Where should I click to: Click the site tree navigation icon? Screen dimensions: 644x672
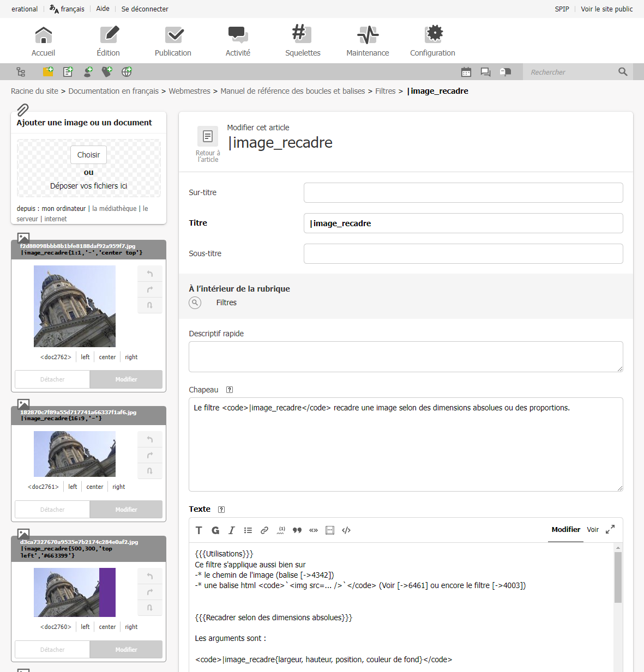[21, 72]
